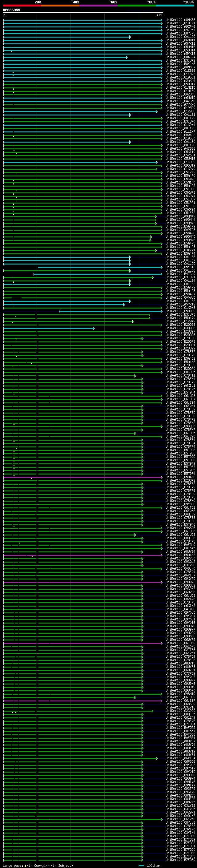This screenshot has width=197, height=868.
Task: Click hit label UniRef100_C3VIP0
Action: [x=180, y=830]
